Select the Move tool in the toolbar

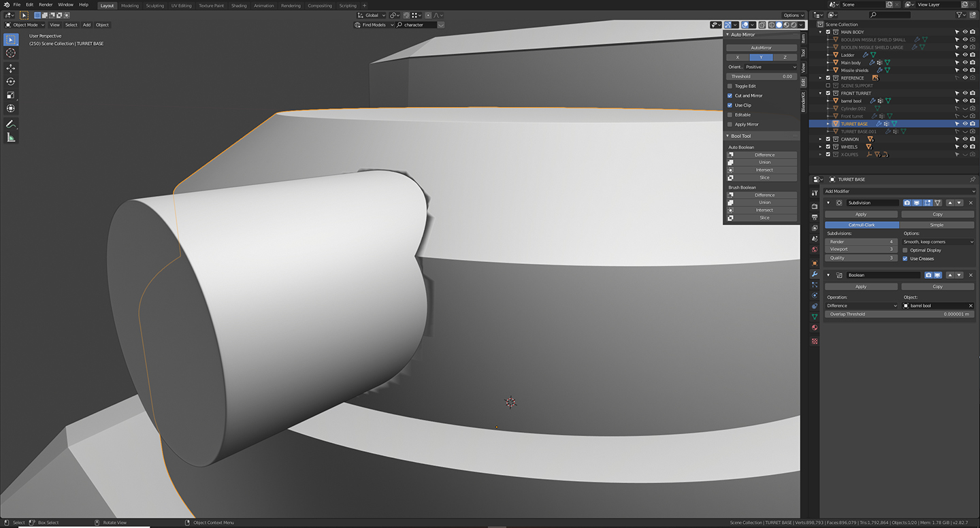tap(11, 68)
